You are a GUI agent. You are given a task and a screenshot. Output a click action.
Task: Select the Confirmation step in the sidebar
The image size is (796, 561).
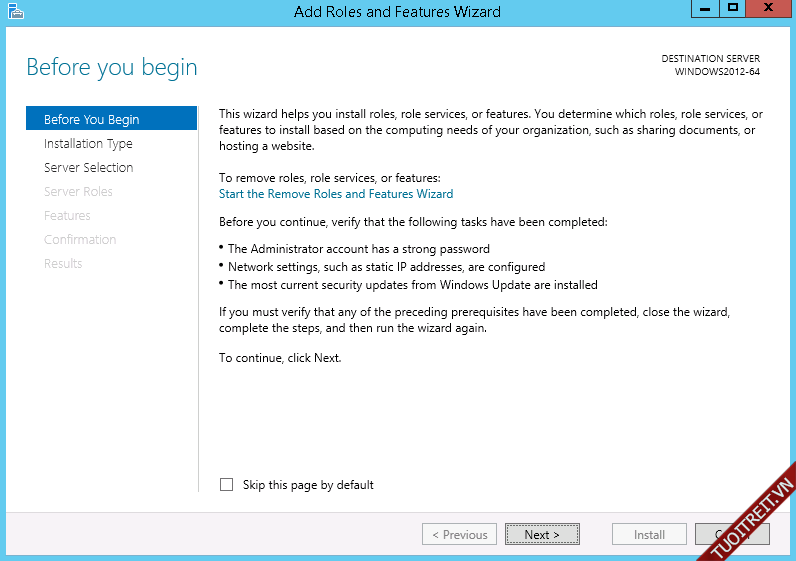point(80,240)
